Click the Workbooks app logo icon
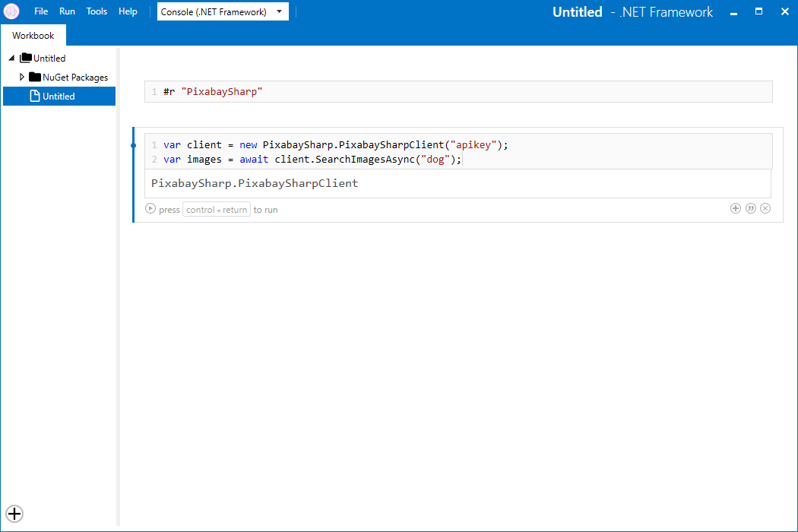The image size is (798, 532). pos(11,11)
